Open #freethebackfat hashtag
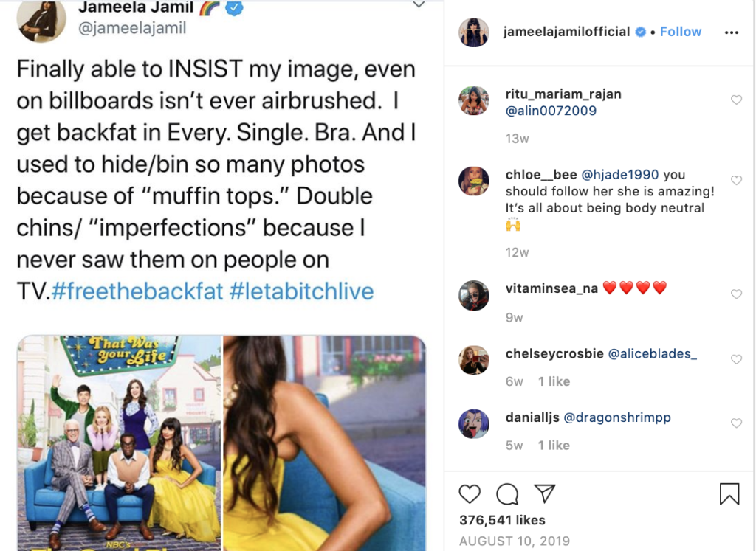This screenshot has width=756, height=551. pyautogui.click(x=137, y=291)
